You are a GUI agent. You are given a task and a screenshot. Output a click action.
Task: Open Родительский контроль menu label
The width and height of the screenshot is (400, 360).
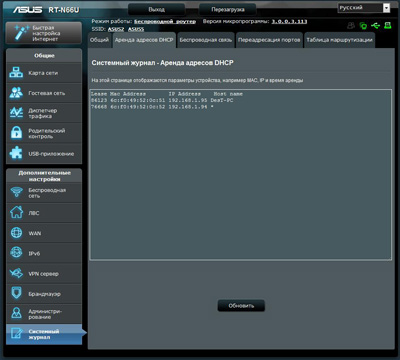[47, 133]
